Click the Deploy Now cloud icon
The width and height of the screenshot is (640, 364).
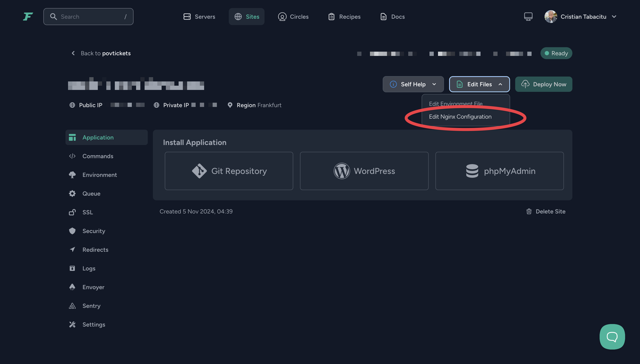click(x=525, y=84)
